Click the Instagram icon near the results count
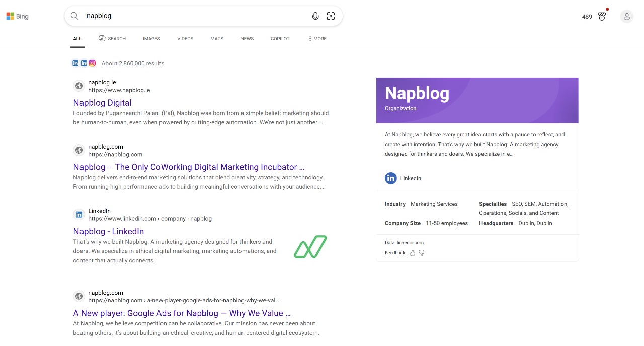644x346 pixels. click(92, 63)
